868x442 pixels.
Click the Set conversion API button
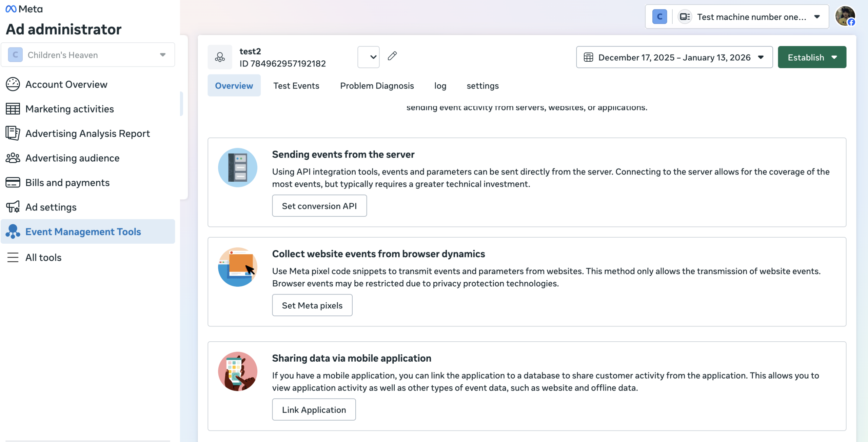click(319, 206)
